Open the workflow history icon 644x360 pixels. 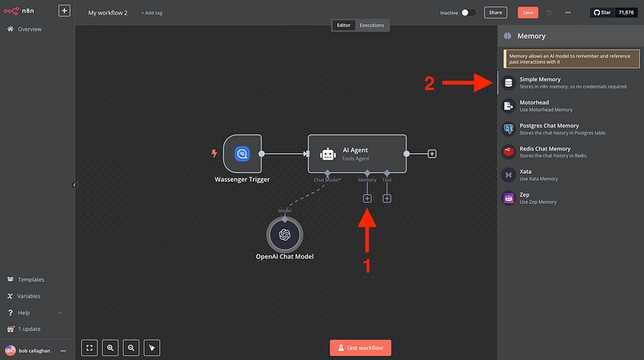tap(549, 13)
